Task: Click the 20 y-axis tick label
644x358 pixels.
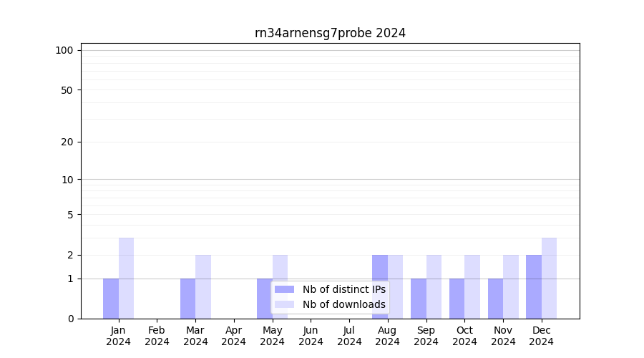Action: [x=67, y=142]
